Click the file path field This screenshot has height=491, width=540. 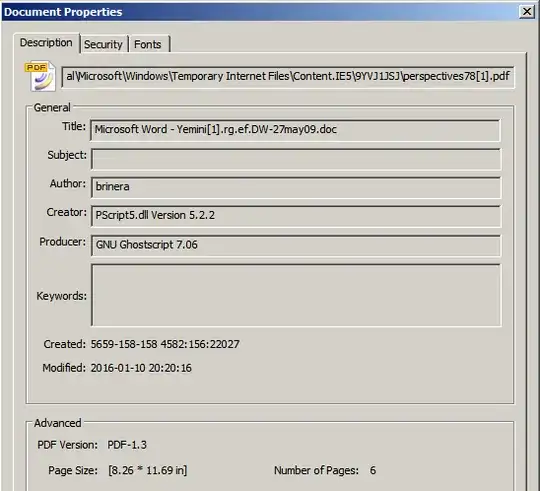coord(288,76)
